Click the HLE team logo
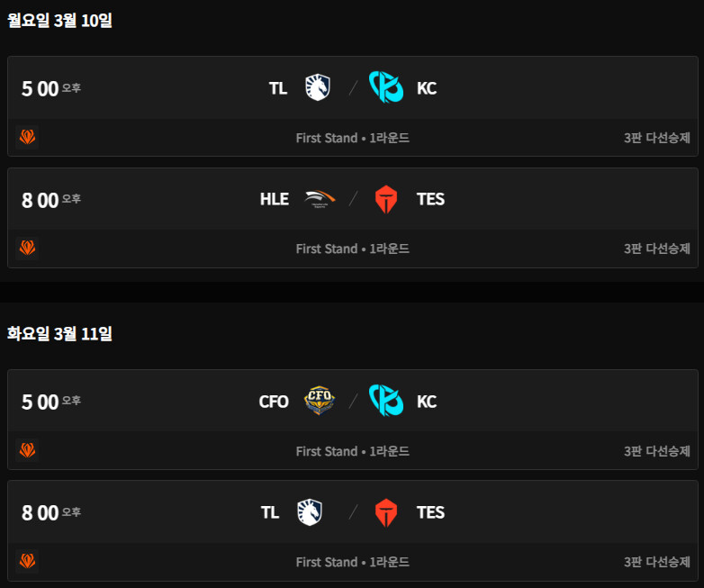704x588 pixels. [319, 199]
